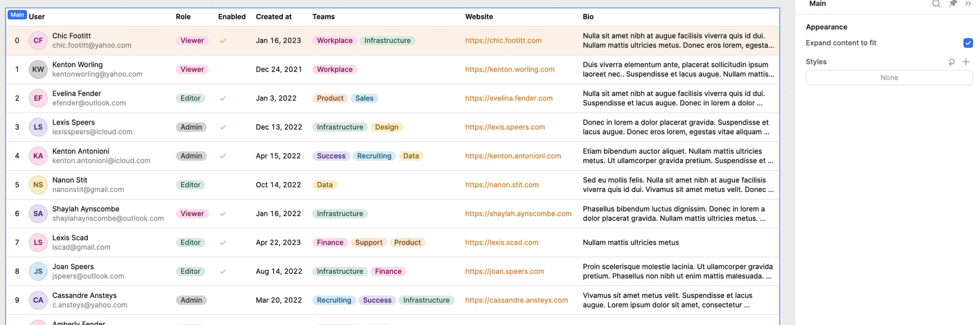Click the SA avatar for Shaylah Aynscombe
The image size is (980, 325).
point(38,214)
